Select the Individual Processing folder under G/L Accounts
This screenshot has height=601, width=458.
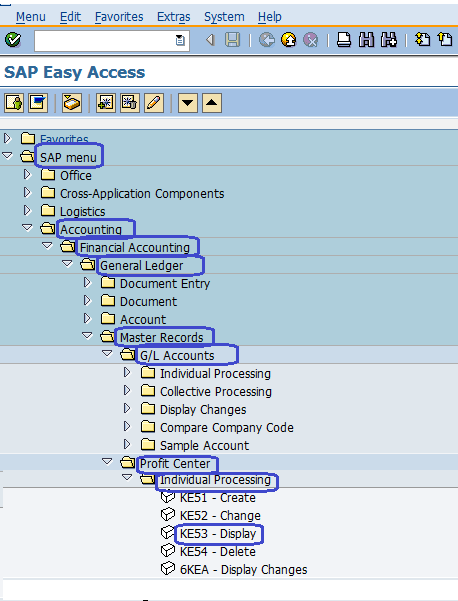coord(215,373)
